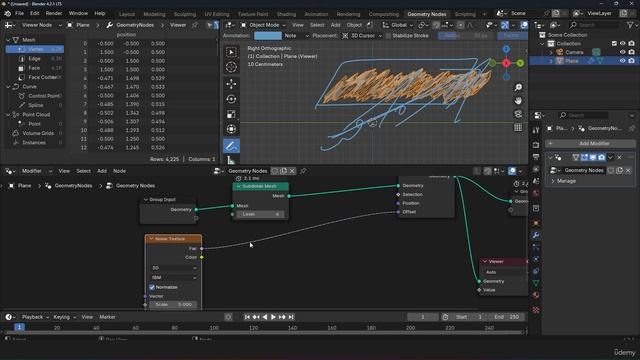
Task: Disable Plane in renders camera icon
Action: (x=631, y=61)
